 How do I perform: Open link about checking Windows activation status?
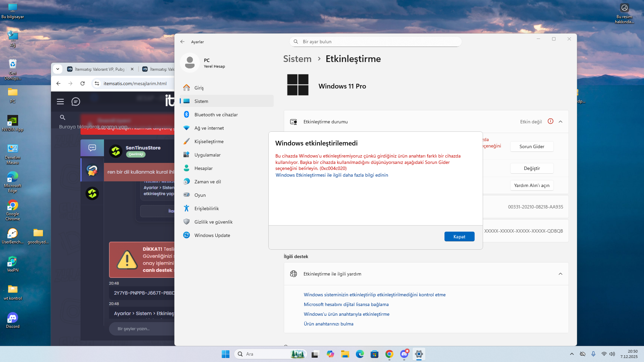coord(375,295)
